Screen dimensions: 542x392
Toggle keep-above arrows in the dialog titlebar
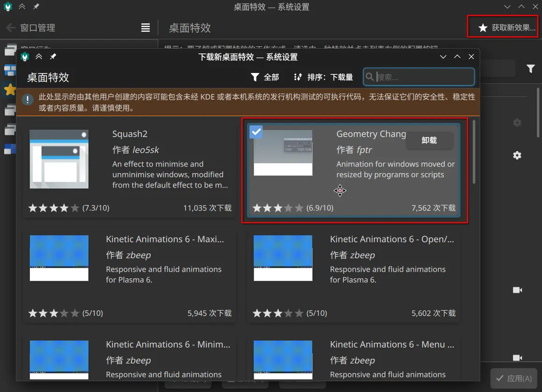(39, 57)
